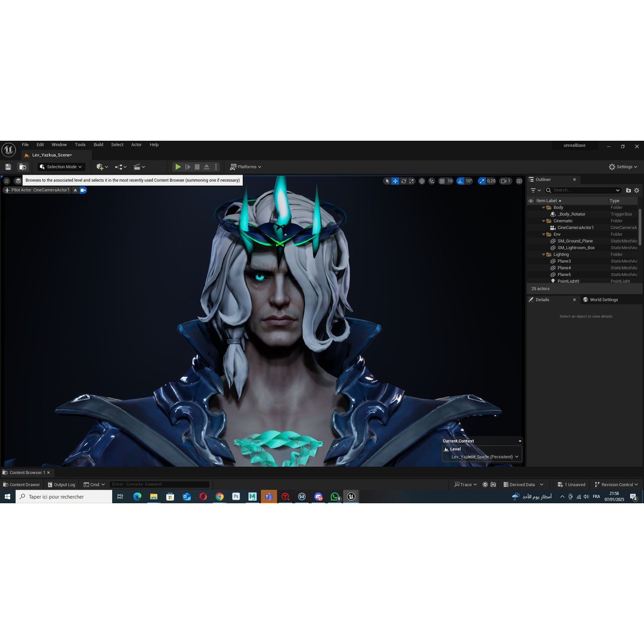Click the Outliner search field

tap(583, 190)
